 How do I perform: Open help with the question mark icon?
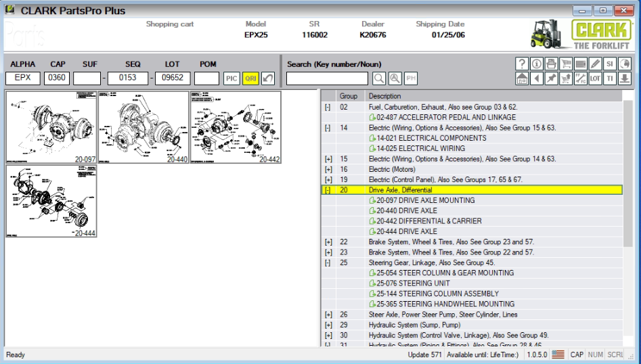point(522,64)
